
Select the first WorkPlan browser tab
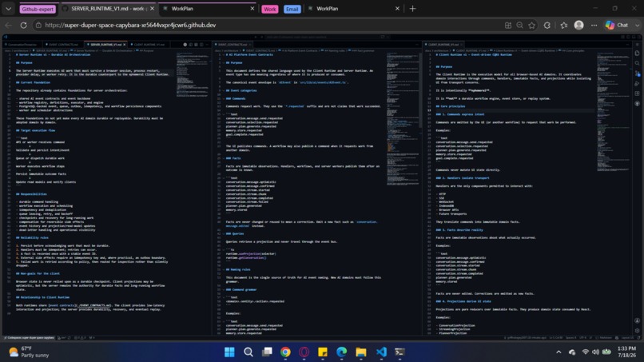point(209,9)
